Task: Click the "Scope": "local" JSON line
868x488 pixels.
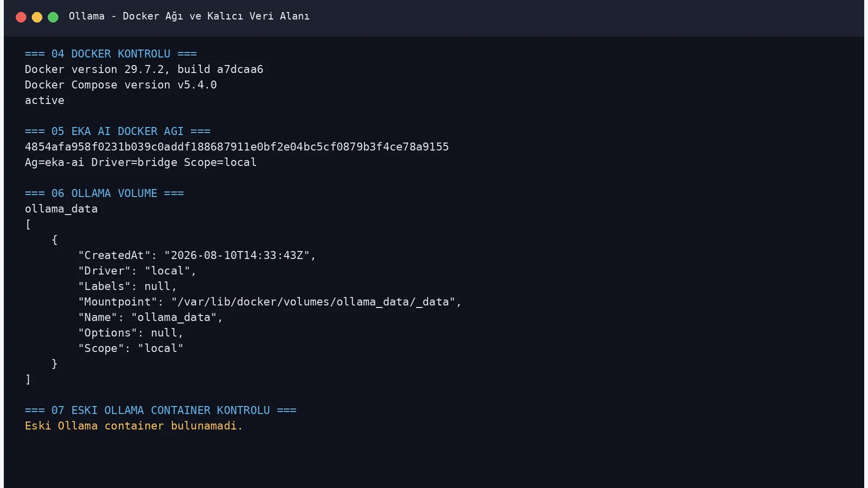Action: click(x=131, y=349)
